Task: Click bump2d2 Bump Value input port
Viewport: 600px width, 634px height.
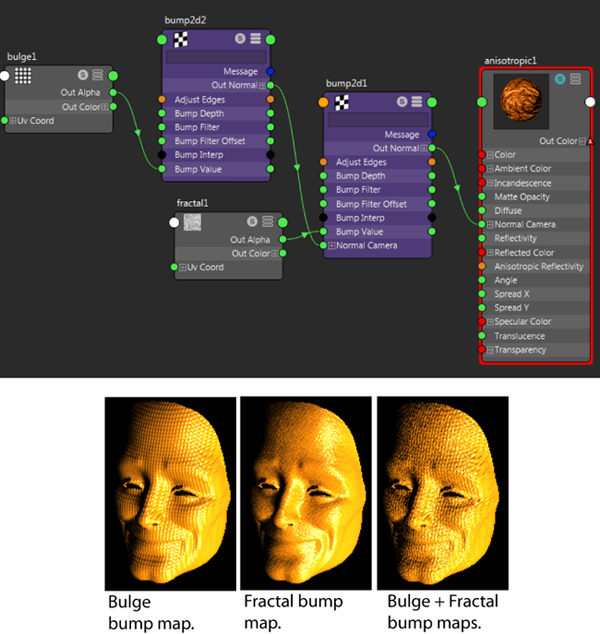Action: click(x=162, y=169)
